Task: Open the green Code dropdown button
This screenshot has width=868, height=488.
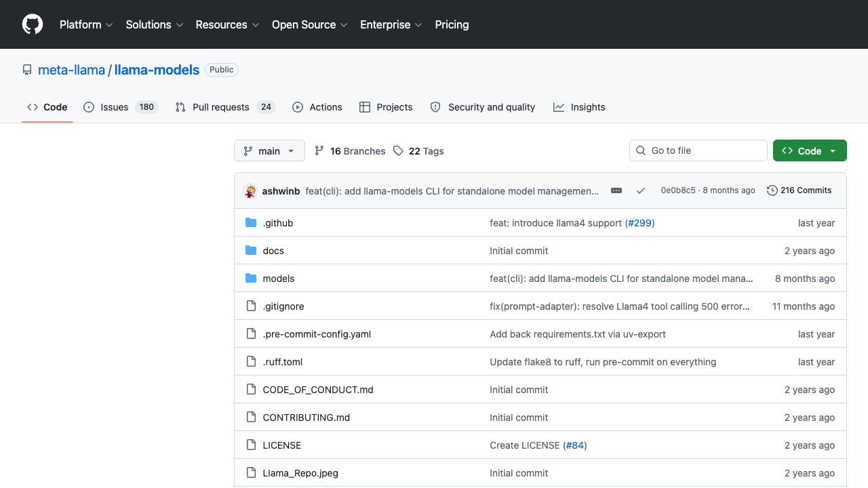Action: (810, 151)
